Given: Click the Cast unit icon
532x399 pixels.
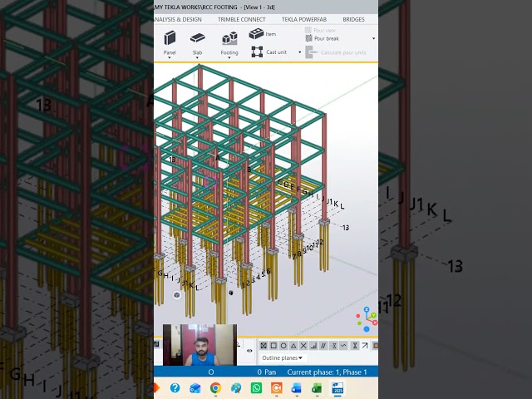Looking at the screenshot, I should tap(257, 52).
